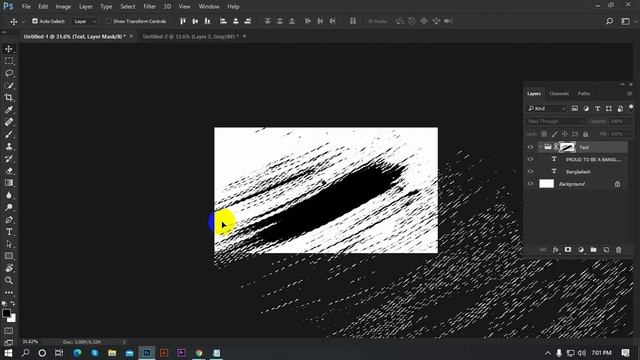Viewport: 640px width, 360px height.
Task: Open the status bar info arrow
Action: click(x=124, y=342)
